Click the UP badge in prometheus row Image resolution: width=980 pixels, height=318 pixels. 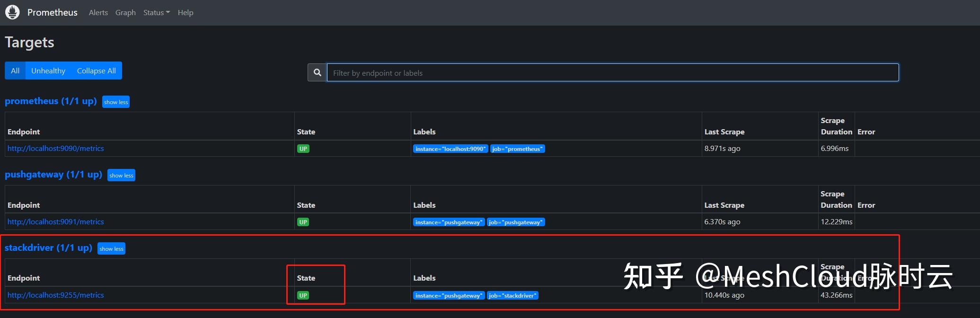click(303, 149)
